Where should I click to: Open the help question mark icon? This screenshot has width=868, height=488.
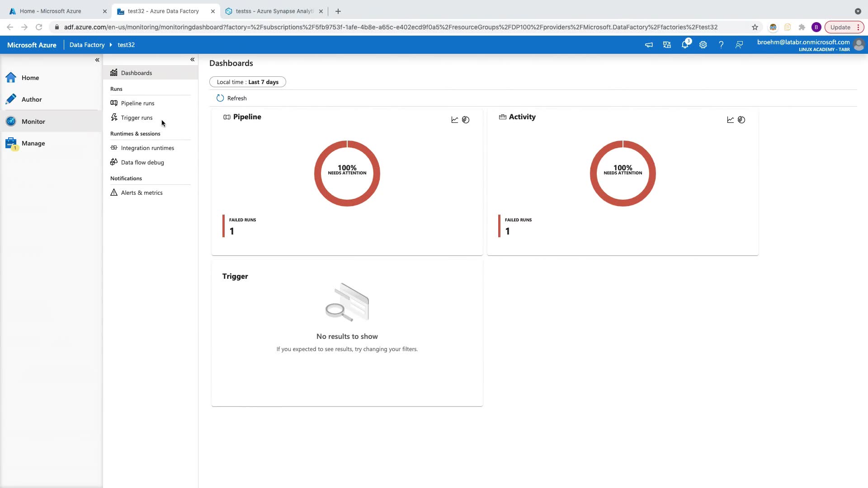[721, 45]
